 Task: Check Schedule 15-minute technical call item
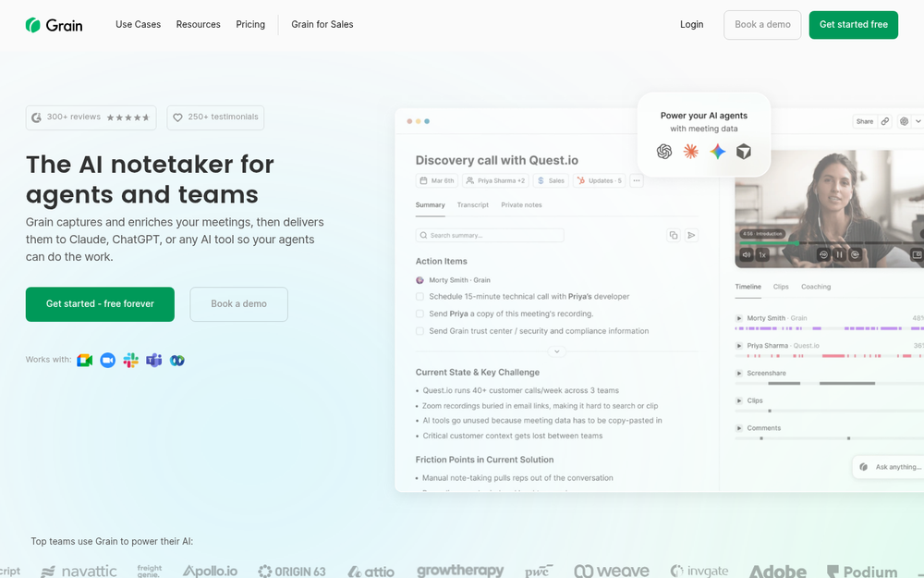coord(419,297)
